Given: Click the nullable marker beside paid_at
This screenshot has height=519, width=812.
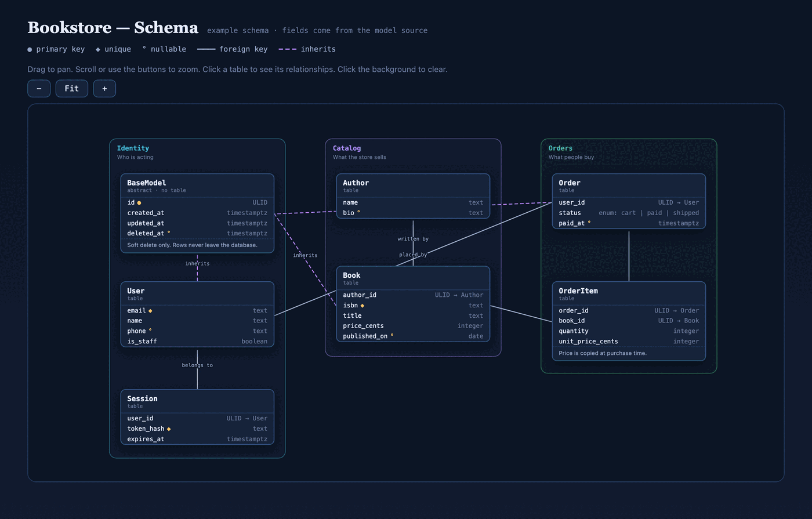Looking at the screenshot, I should coord(589,222).
